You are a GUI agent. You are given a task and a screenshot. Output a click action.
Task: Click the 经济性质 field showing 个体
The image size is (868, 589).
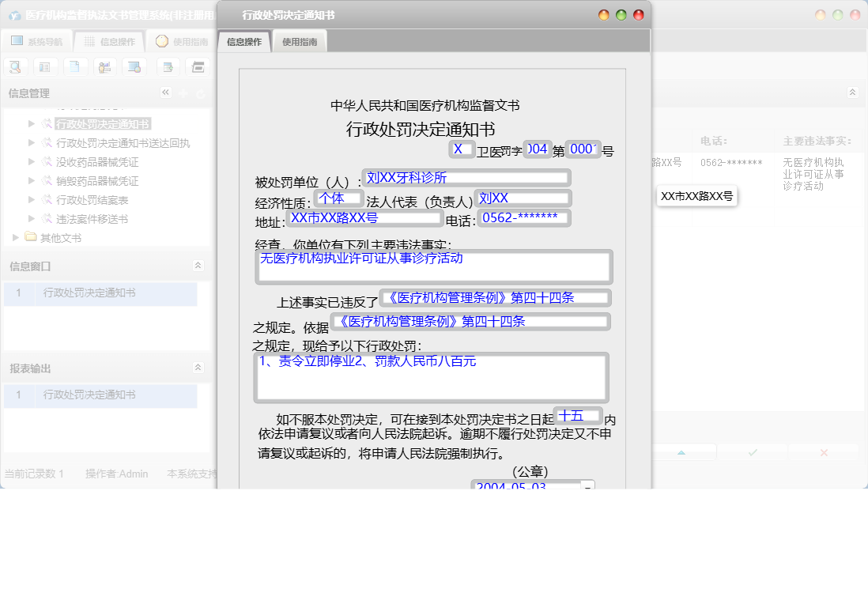pos(339,198)
